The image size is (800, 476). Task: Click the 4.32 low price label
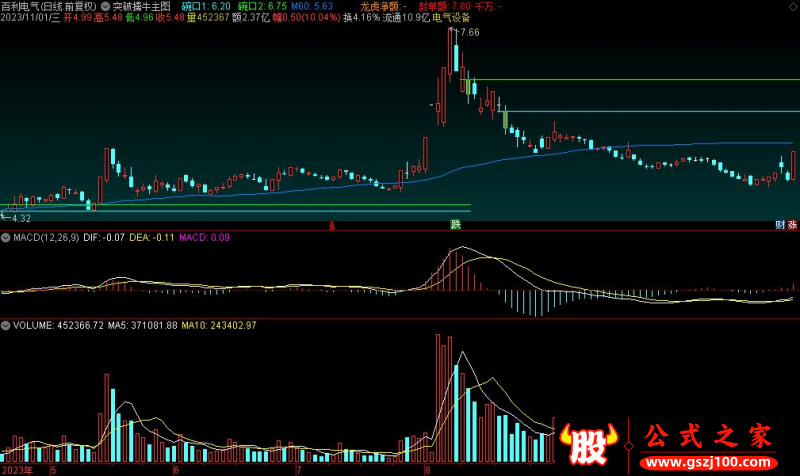tap(20, 217)
